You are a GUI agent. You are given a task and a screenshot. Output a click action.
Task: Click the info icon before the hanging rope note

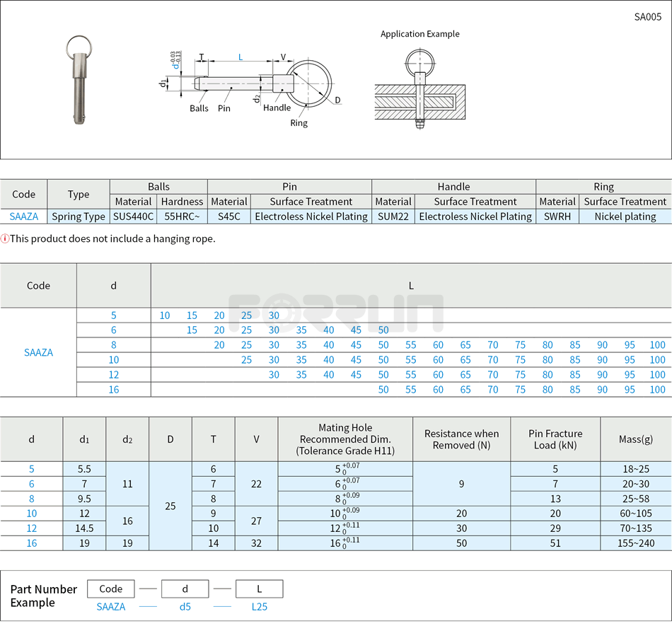pos(7,238)
